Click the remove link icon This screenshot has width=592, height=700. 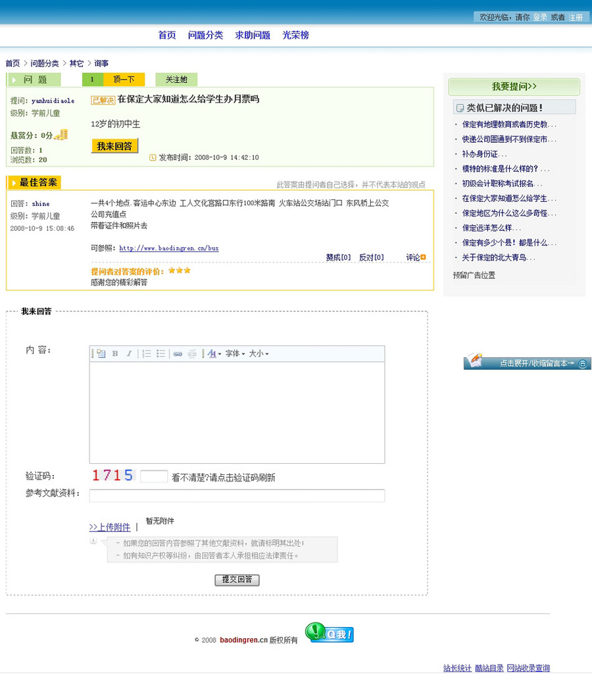tap(192, 353)
